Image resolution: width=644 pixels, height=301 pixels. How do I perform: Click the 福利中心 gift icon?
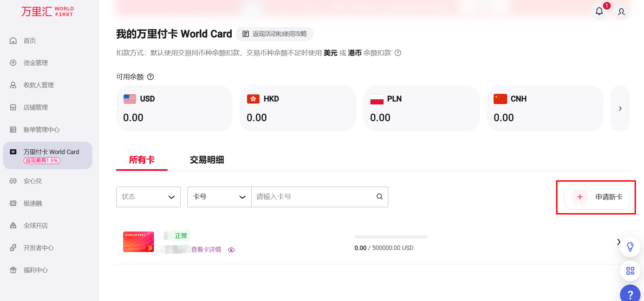point(13,270)
